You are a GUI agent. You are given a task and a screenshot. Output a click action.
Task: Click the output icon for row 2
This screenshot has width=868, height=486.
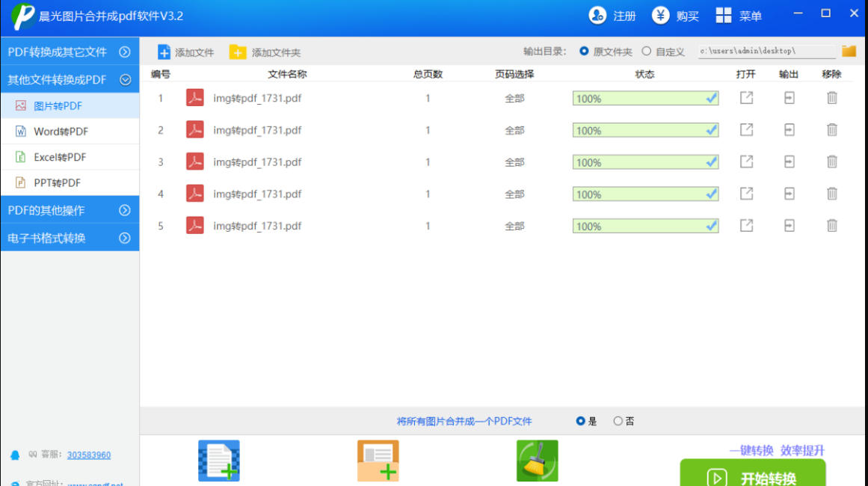(x=789, y=130)
